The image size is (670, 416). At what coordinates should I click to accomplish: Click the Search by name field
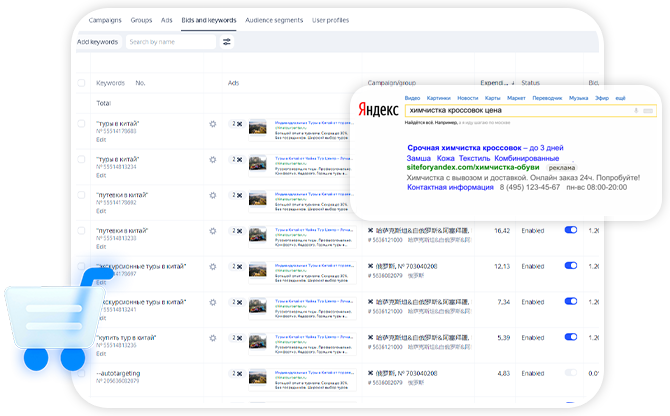coord(170,42)
